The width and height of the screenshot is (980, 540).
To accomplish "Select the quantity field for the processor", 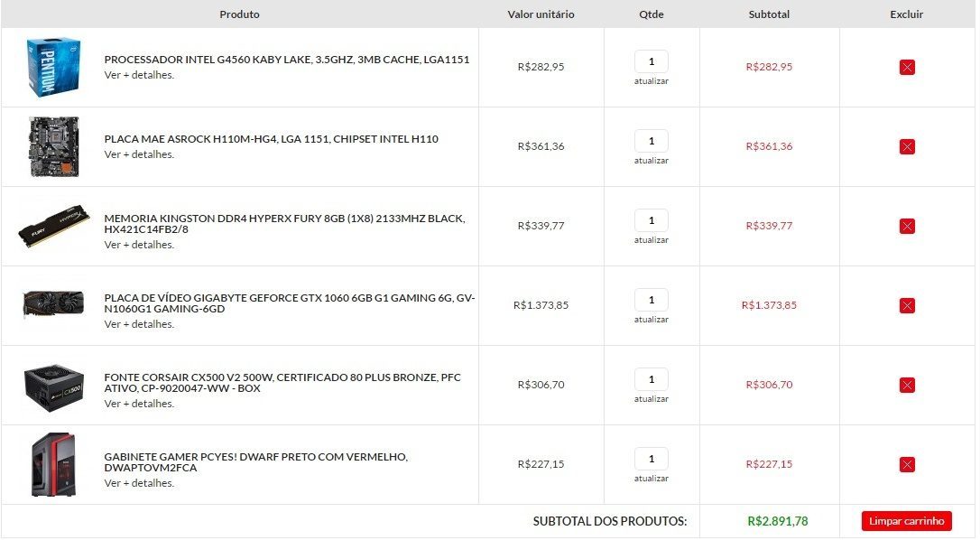I will [652, 61].
